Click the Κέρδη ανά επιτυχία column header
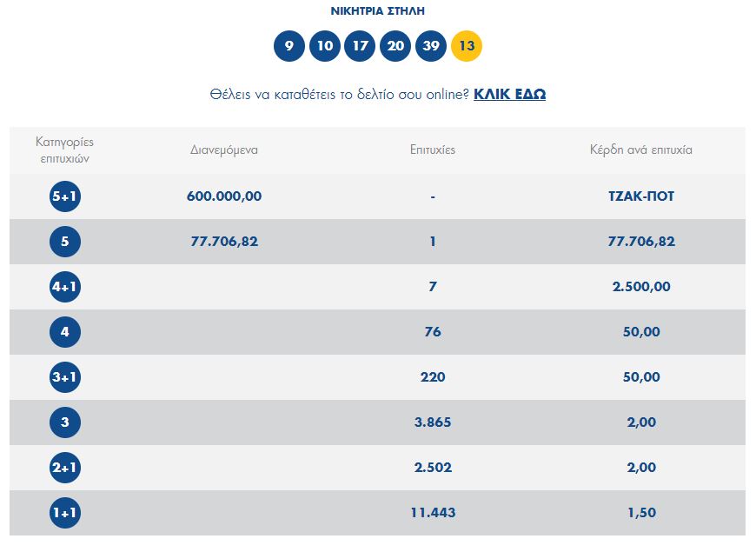The height and width of the screenshot is (552, 756). tap(640, 150)
